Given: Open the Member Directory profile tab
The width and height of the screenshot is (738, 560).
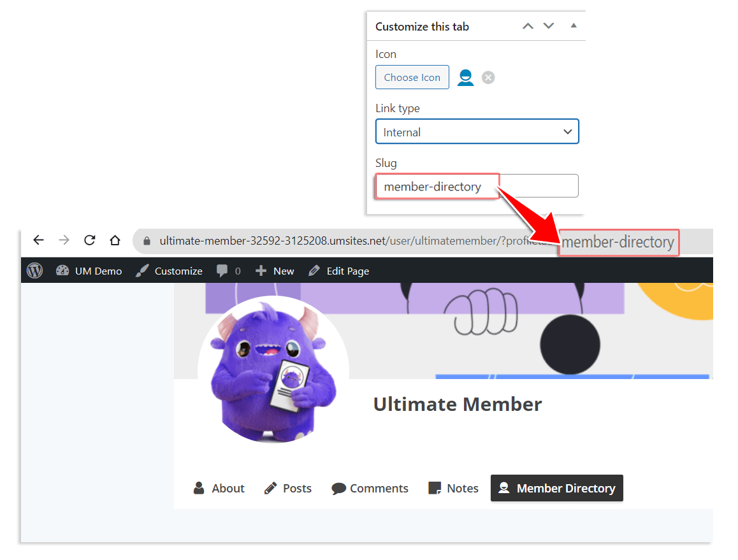Looking at the screenshot, I should (557, 488).
